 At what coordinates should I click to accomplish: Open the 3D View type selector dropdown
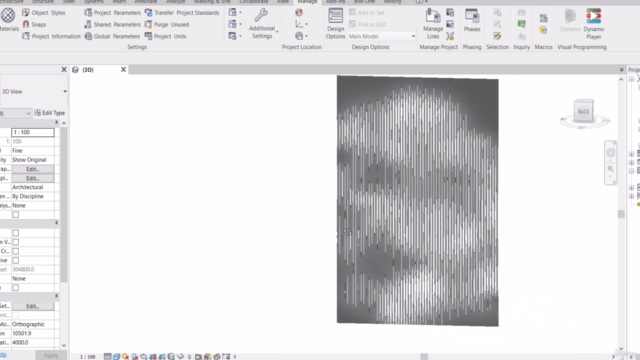[x=65, y=91]
